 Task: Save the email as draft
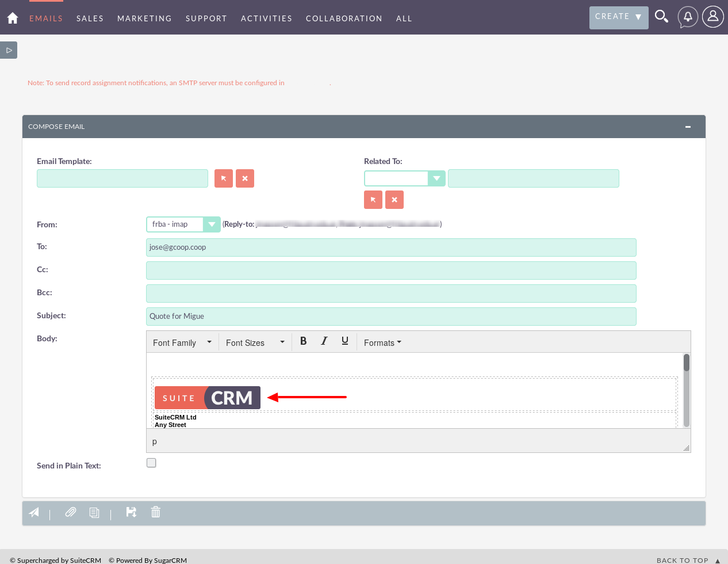click(131, 512)
